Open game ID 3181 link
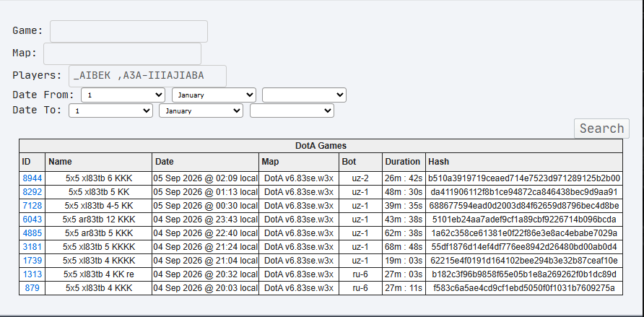The width and height of the screenshot is (644, 317). [32, 247]
